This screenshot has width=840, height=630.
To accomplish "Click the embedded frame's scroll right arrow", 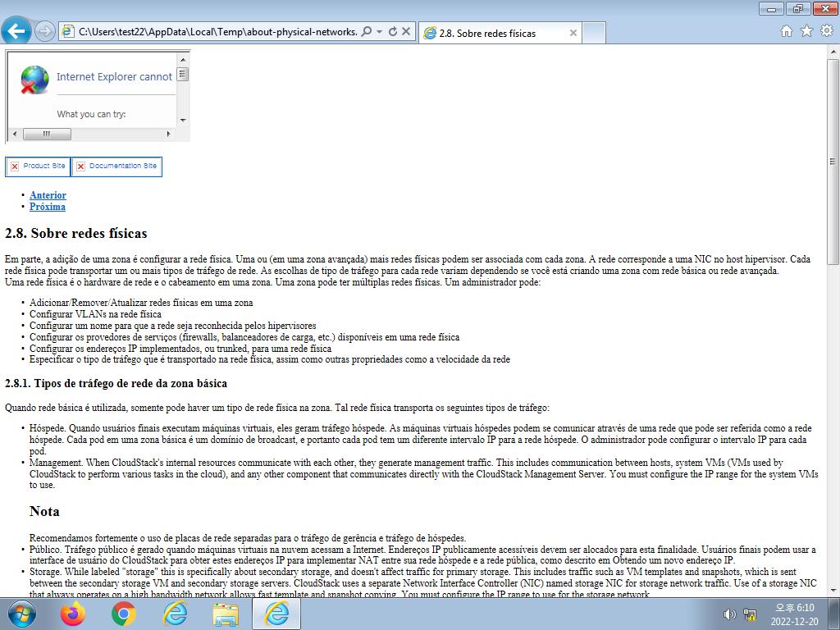I will tap(169, 134).
